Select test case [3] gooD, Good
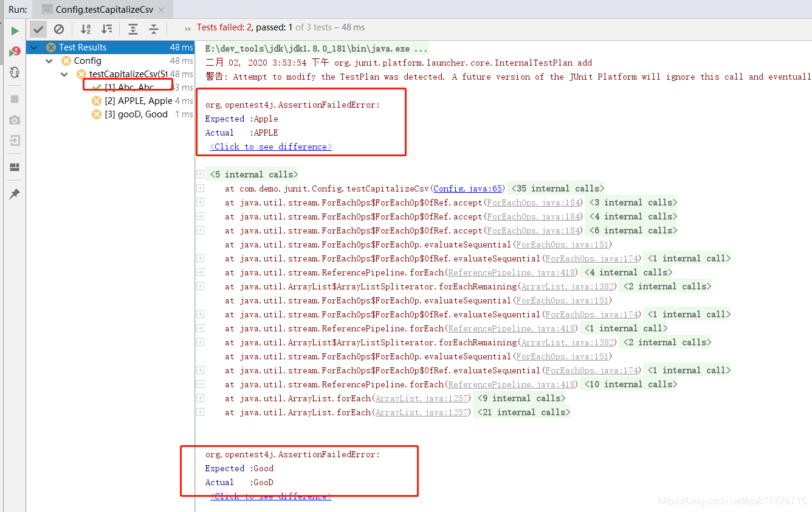Viewport: 812px width, 512px height. tap(111, 114)
